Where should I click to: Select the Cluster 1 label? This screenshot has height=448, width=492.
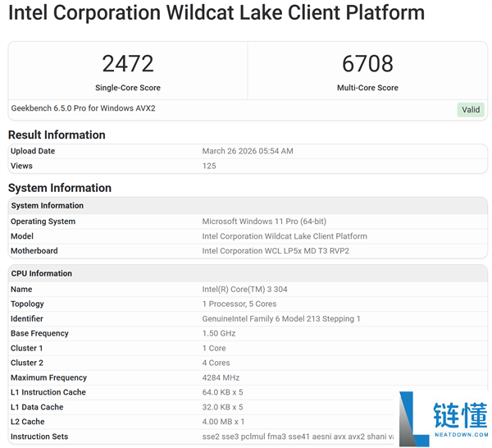pos(27,348)
